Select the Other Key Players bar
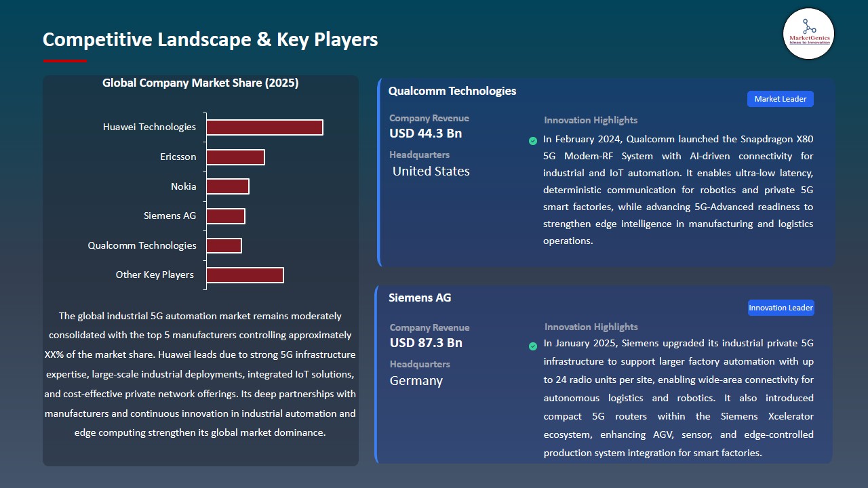The image size is (868, 488). [x=245, y=275]
